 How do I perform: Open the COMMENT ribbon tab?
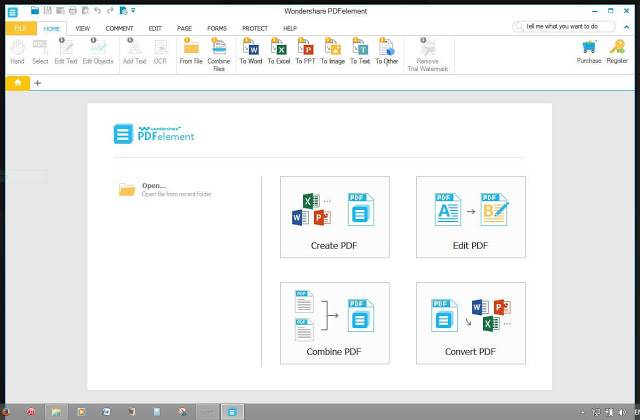119,29
